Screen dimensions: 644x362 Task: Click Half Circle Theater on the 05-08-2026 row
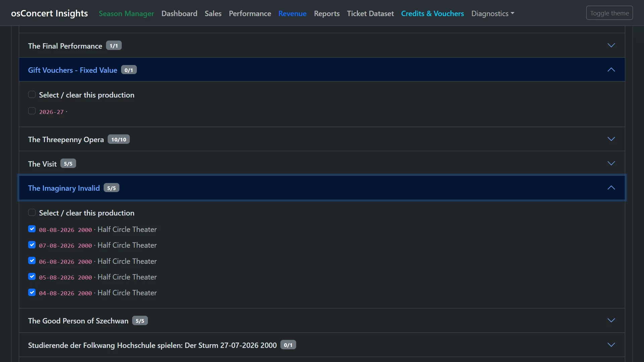[x=127, y=277]
